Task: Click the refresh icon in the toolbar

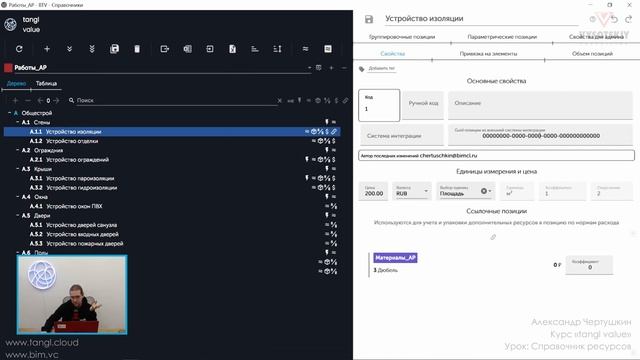Action: tap(19, 49)
